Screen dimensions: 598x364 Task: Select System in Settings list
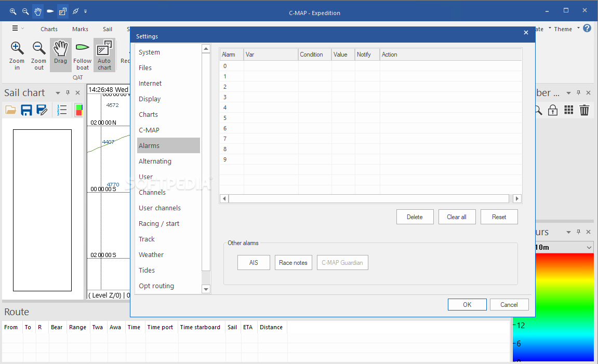click(x=168, y=52)
